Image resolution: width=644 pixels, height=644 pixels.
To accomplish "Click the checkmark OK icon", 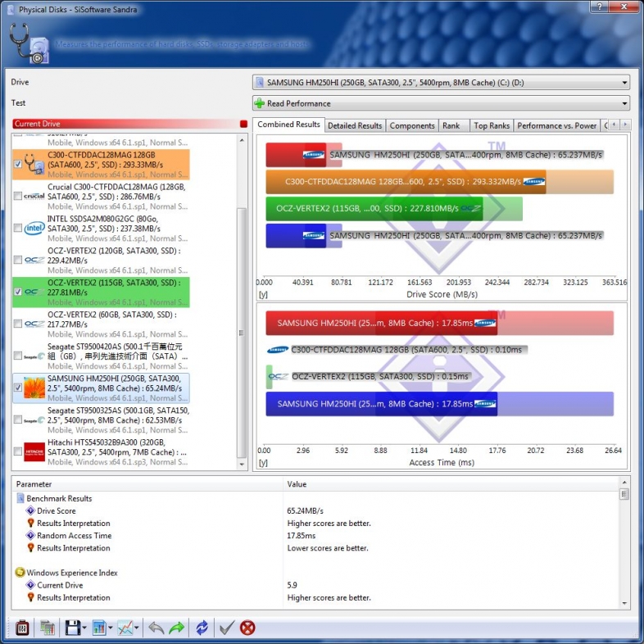I will click(227, 628).
